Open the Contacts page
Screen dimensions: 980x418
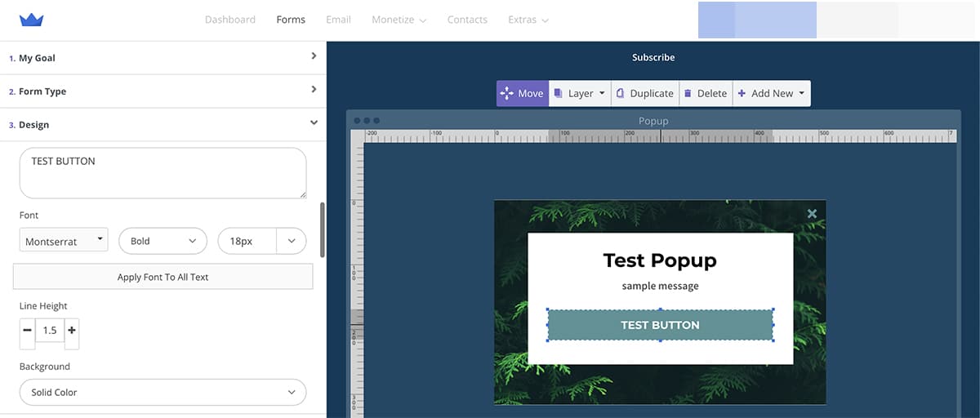pyautogui.click(x=467, y=20)
